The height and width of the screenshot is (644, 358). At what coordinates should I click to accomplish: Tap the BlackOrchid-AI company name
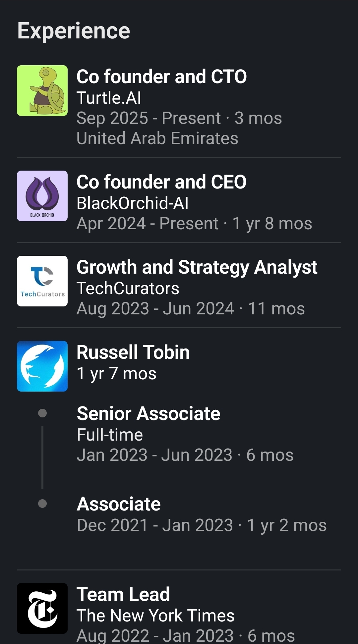coord(133,203)
